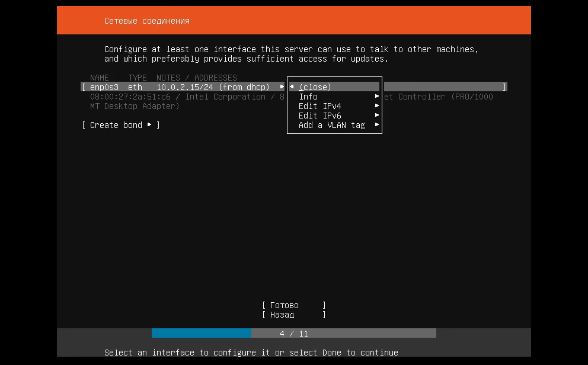Click the 4 / 11 progress bar
Image resolution: width=588 pixels, height=365 pixels.
pyautogui.click(x=294, y=334)
